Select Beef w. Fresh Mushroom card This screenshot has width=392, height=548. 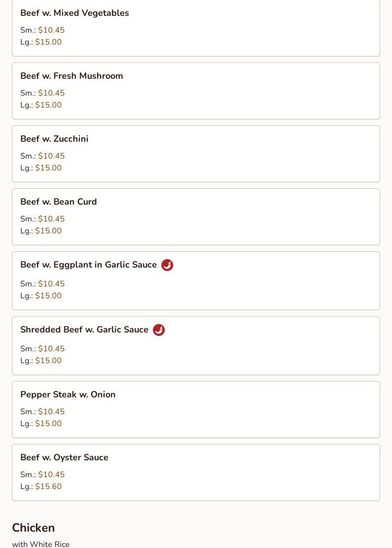point(196,91)
